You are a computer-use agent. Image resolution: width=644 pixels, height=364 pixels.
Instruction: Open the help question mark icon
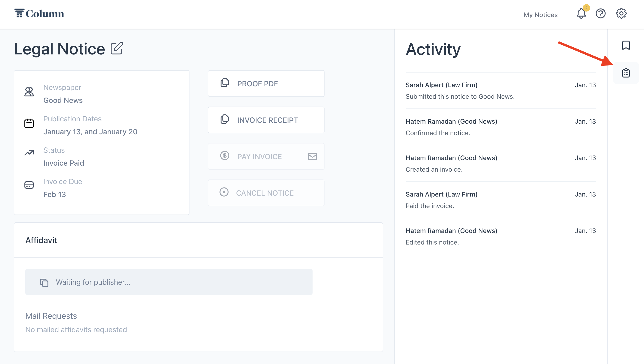(x=600, y=14)
